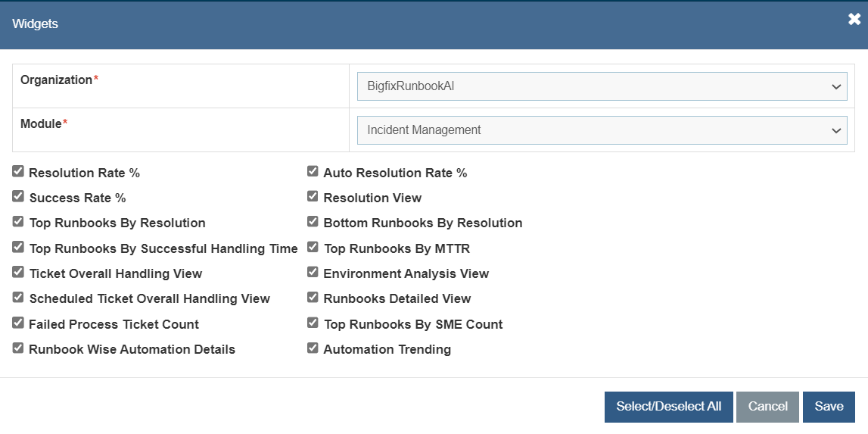
Task: Click the Select/Deselect All button
Action: pos(668,407)
